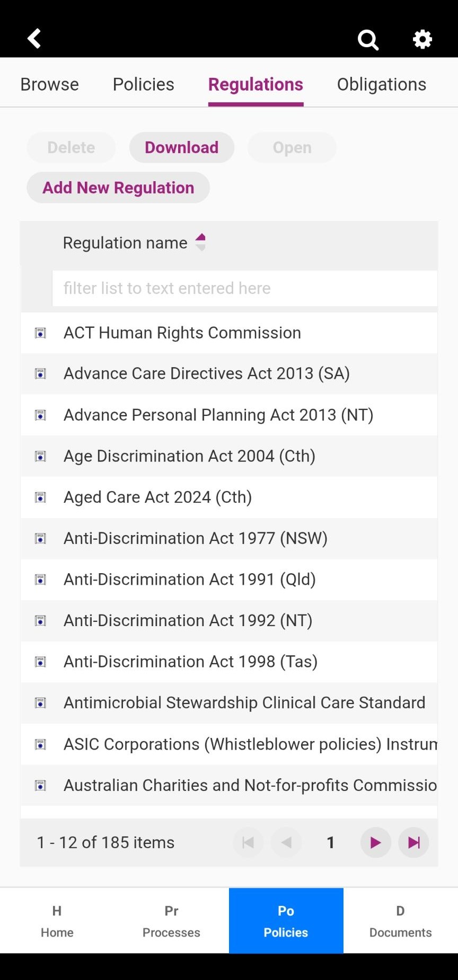Open Documents in bottom navigation
Viewport: 458px width, 980px height.
pos(401,921)
